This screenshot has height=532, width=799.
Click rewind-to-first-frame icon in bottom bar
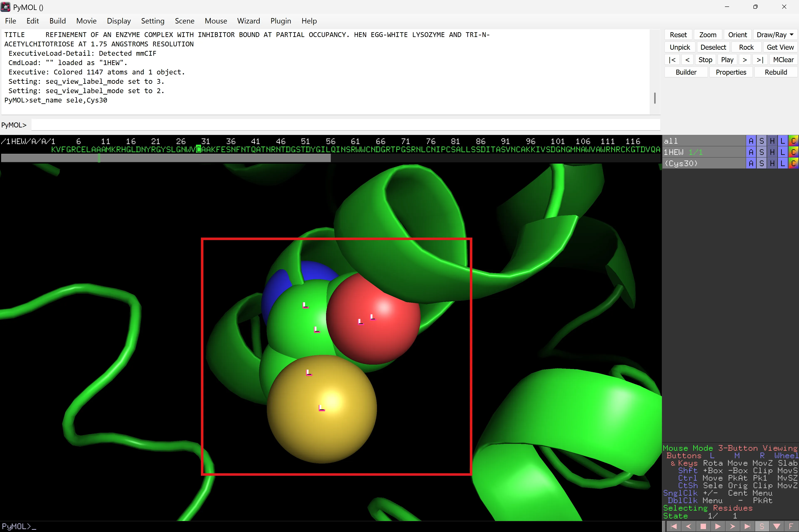tap(674, 526)
